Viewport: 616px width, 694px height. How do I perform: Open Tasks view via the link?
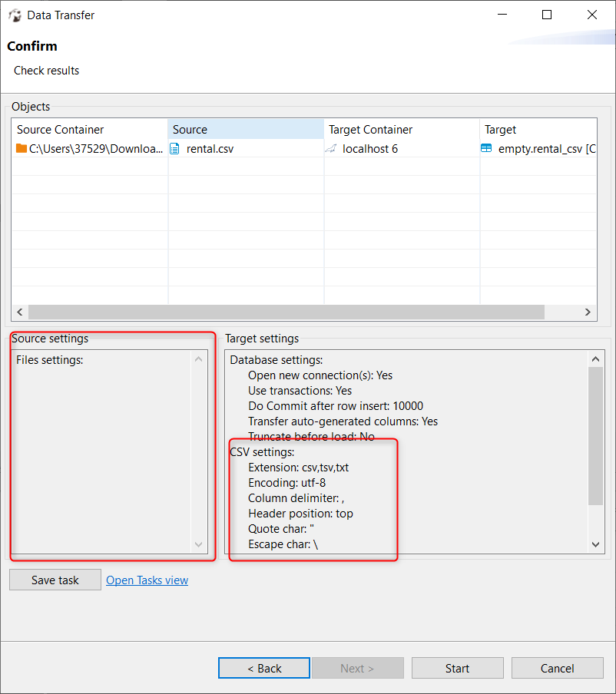(147, 580)
